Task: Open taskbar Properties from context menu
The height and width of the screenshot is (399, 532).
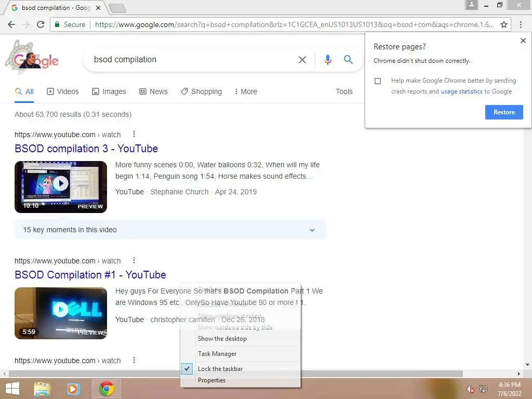Action: click(x=240, y=380)
